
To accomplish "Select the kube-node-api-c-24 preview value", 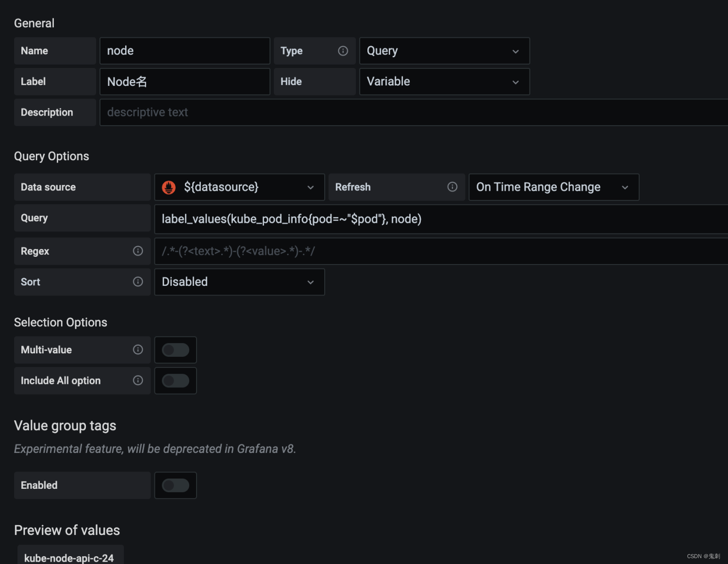I will (x=69, y=557).
